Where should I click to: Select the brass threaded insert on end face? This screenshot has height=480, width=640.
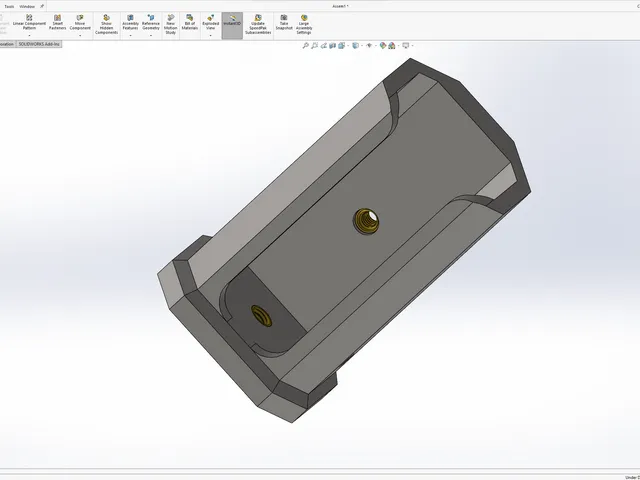click(x=262, y=316)
